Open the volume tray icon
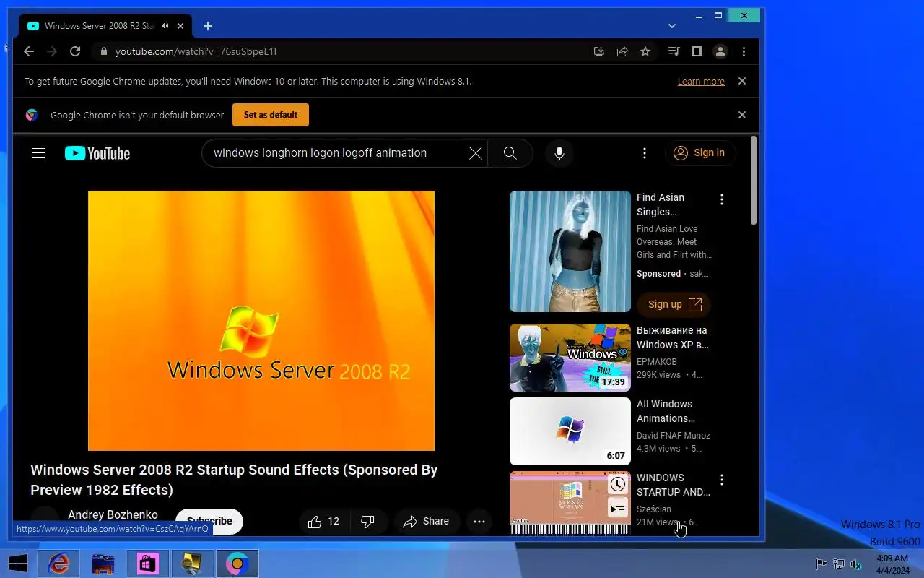This screenshot has width=924, height=578. 856,564
